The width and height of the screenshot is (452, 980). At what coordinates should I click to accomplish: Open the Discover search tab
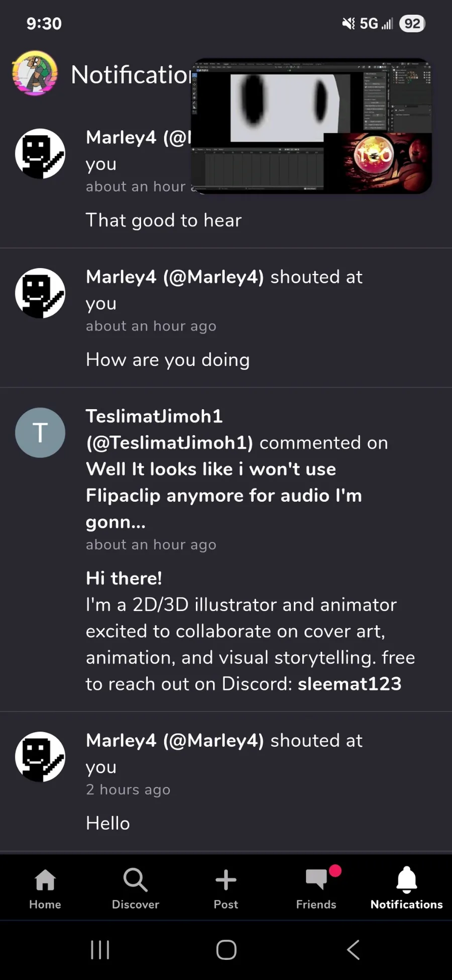pos(136,889)
